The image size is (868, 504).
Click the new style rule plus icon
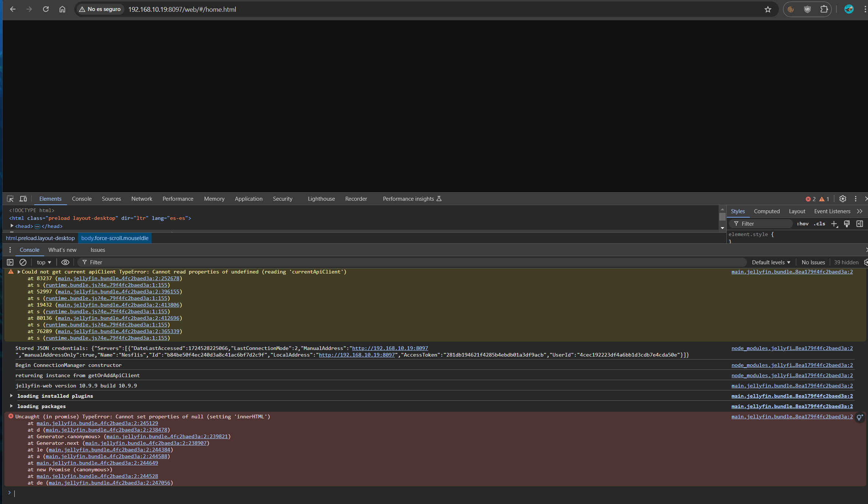coord(834,224)
